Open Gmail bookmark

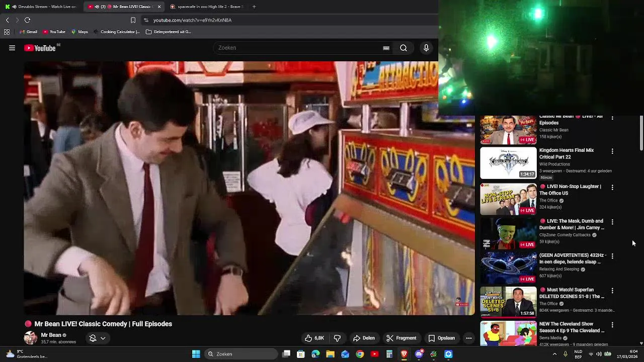[28, 32]
